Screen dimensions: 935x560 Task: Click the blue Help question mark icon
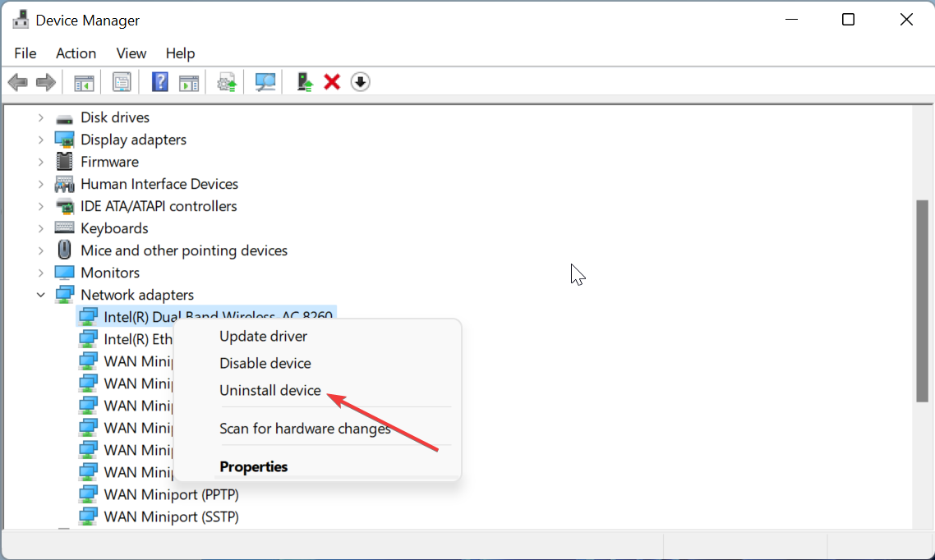pos(160,81)
